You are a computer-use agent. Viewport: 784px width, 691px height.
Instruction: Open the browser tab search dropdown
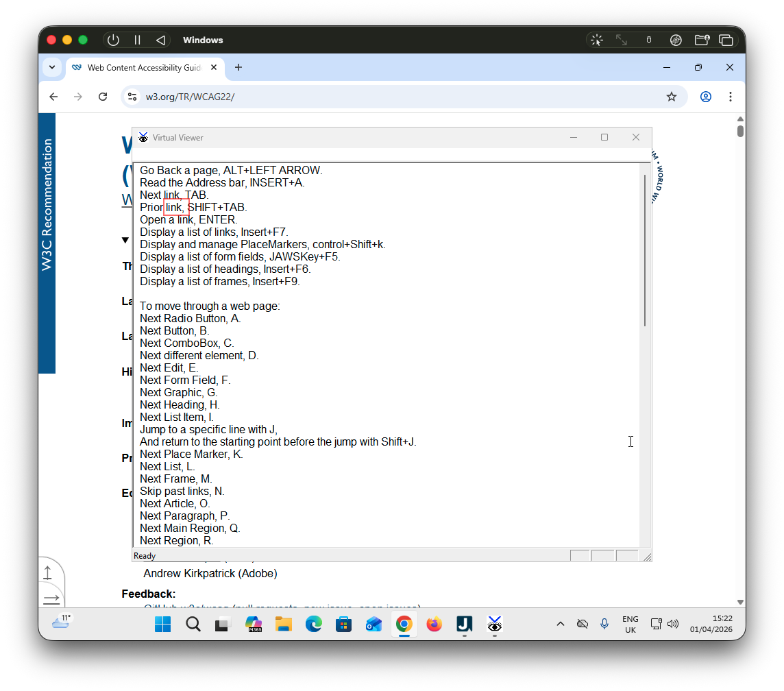(52, 67)
